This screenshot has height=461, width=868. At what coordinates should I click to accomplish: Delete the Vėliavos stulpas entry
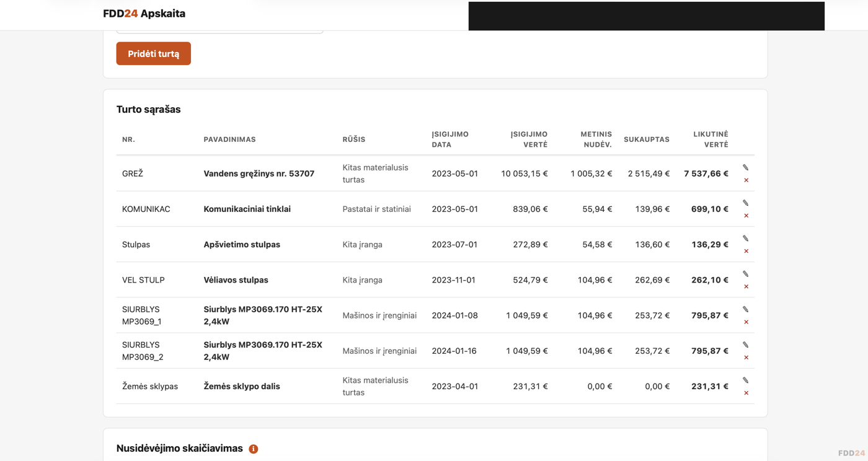pos(746,286)
